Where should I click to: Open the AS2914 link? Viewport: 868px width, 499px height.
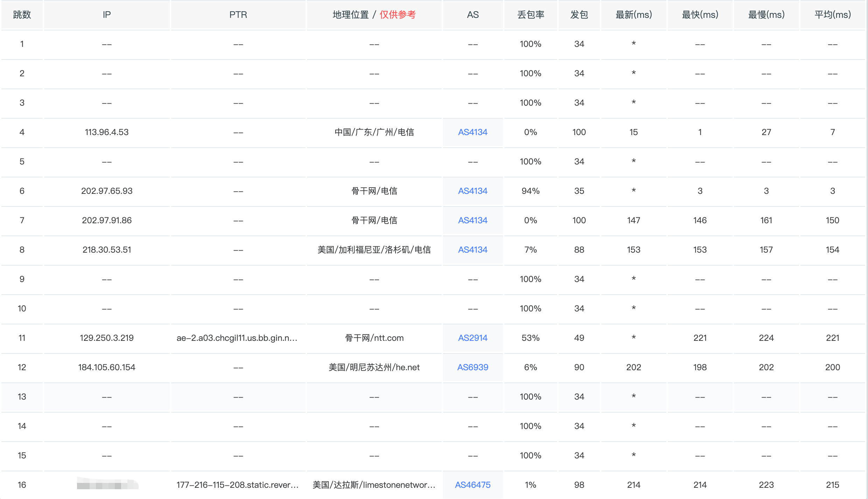click(472, 338)
